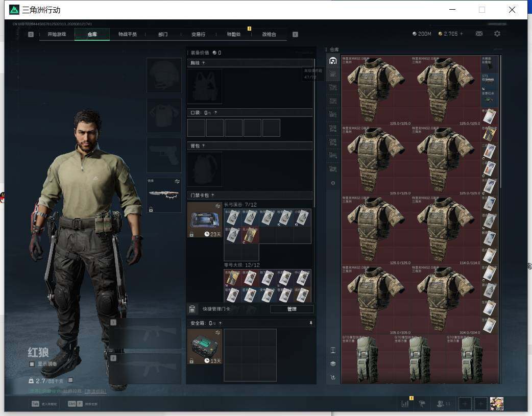The image size is (532, 416).
Task: Show help for 门禁卡包 section
Action: click(x=213, y=195)
